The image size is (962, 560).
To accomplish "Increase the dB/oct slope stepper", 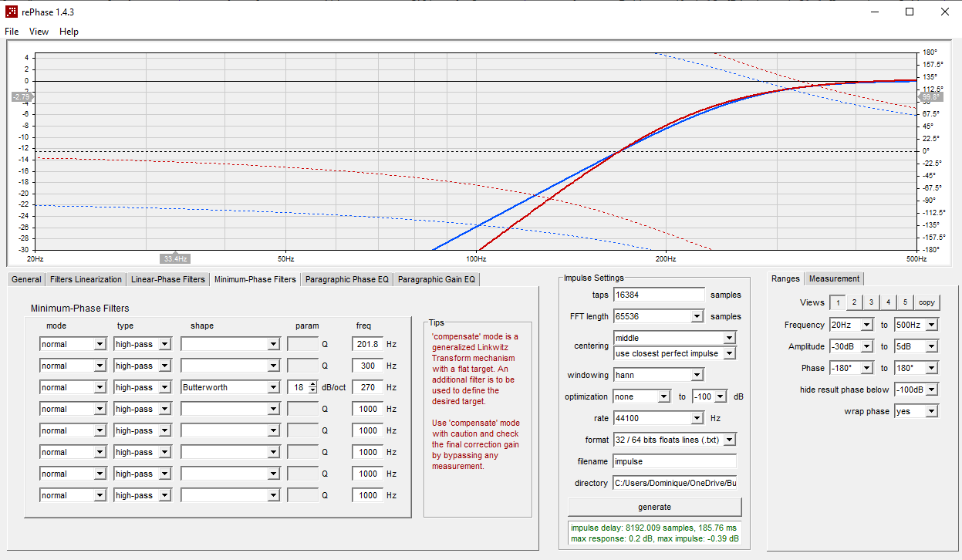I will click(312, 384).
